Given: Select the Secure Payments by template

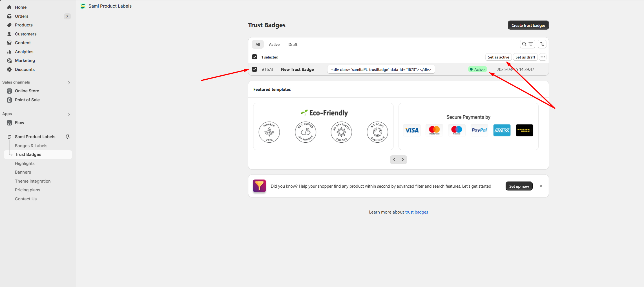Looking at the screenshot, I should [x=468, y=126].
